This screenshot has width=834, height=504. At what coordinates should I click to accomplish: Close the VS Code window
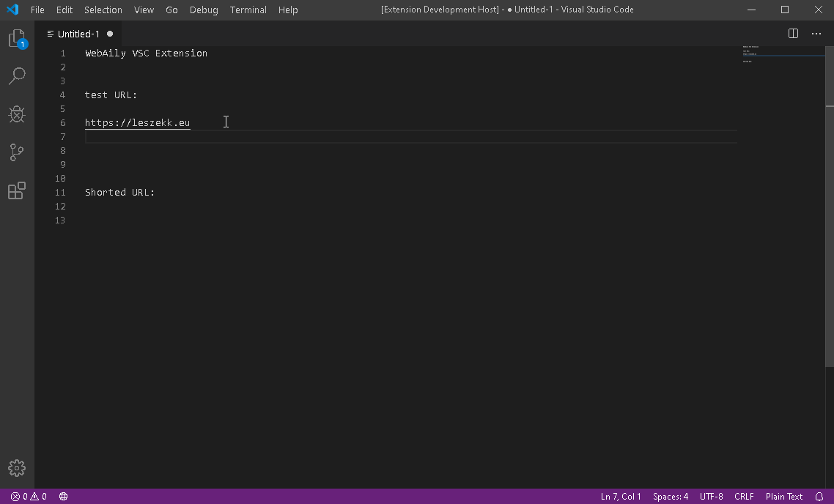pyautogui.click(x=818, y=10)
